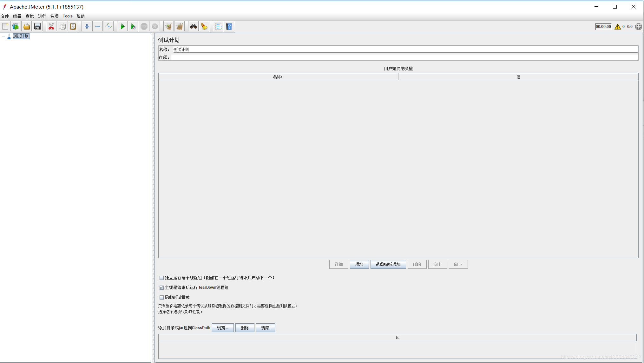Click the 详细 button
The height and width of the screenshot is (363, 644).
[338, 264]
